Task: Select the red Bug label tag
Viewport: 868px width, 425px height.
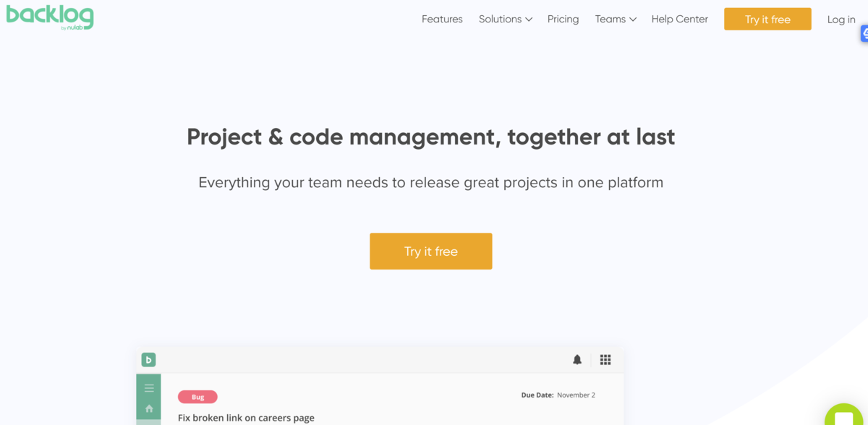Action: 197,397
